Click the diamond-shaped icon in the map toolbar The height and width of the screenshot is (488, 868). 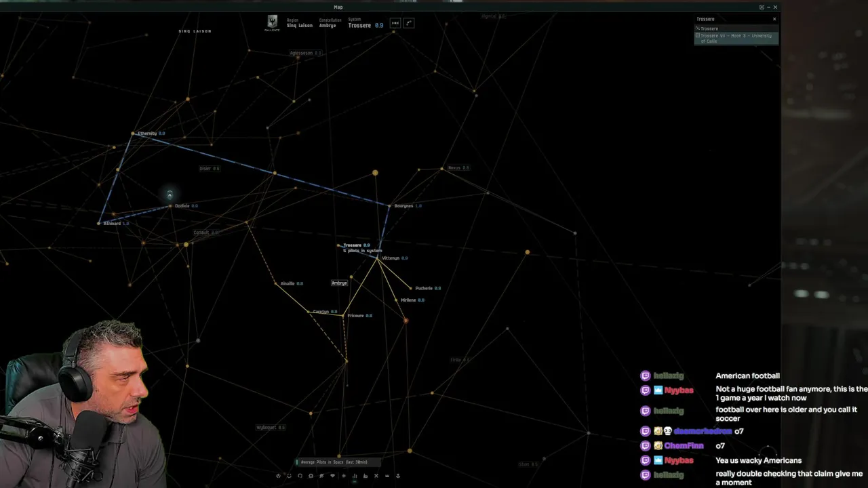pyautogui.click(x=332, y=476)
